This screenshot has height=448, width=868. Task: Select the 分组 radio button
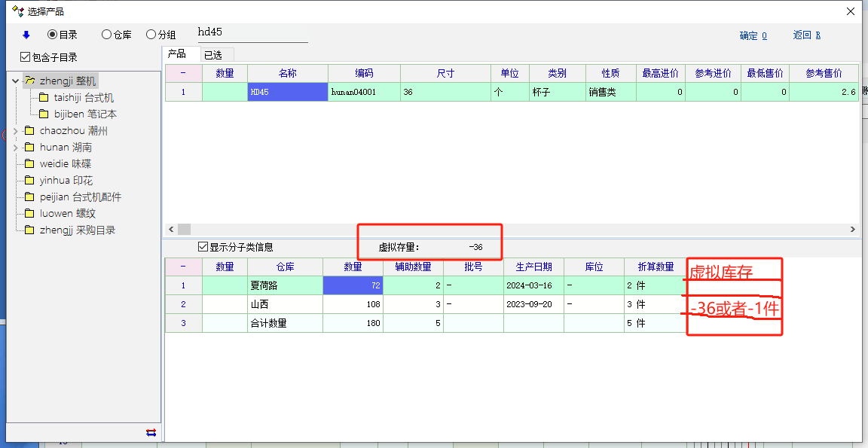pyautogui.click(x=151, y=35)
